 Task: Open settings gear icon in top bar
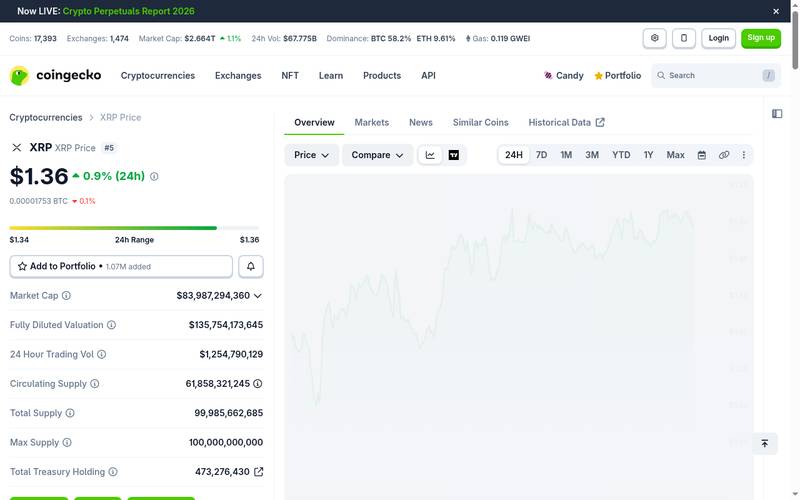[x=655, y=38]
